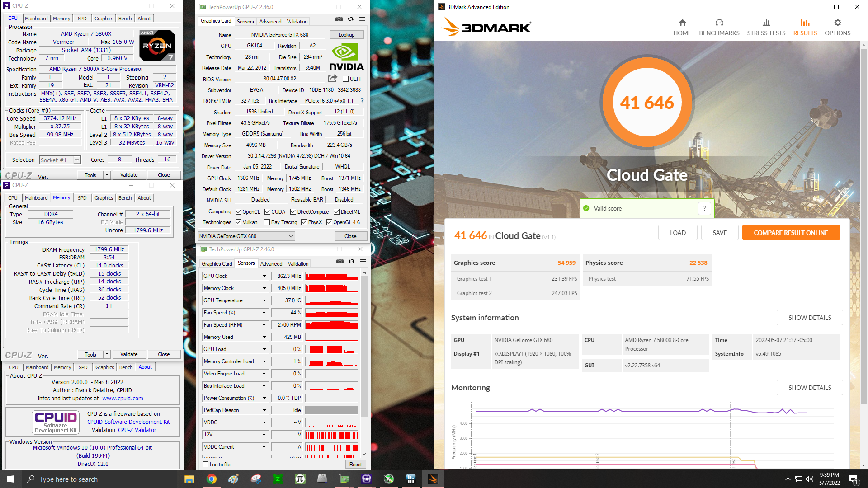Open Tools dropdown arrow in top CPU-Z
This screenshot has width=868, height=488.
coord(107,175)
